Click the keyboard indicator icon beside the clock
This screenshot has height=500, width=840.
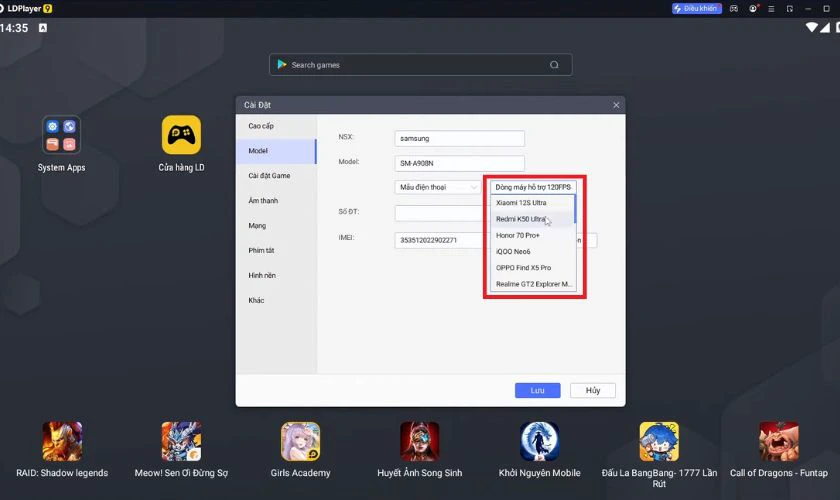pos(43,28)
